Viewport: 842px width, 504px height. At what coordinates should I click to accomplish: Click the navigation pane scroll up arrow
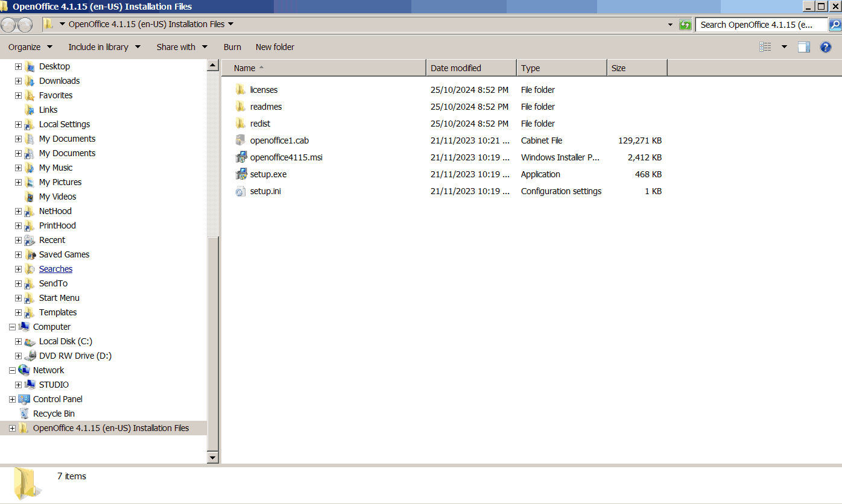[x=212, y=65]
